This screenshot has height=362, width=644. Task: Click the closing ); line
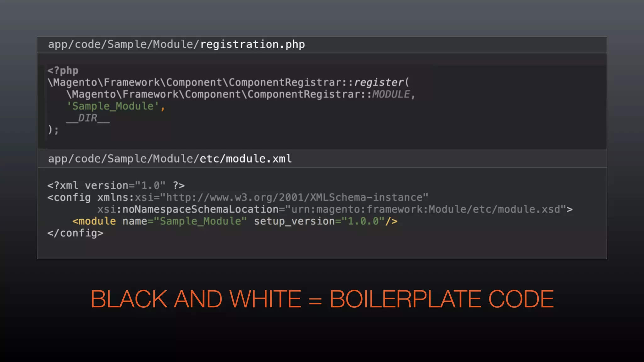[x=53, y=130]
